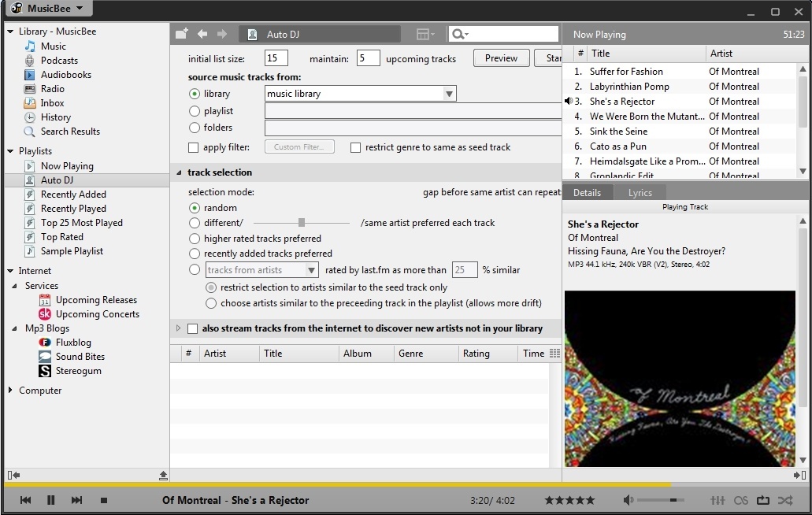Open the MusicBee main menu
The width and height of the screenshot is (812, 515).
[47, 9]
